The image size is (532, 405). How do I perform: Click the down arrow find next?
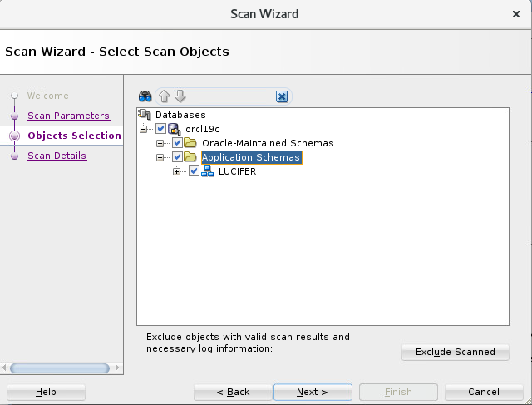(x=180, y=96)
